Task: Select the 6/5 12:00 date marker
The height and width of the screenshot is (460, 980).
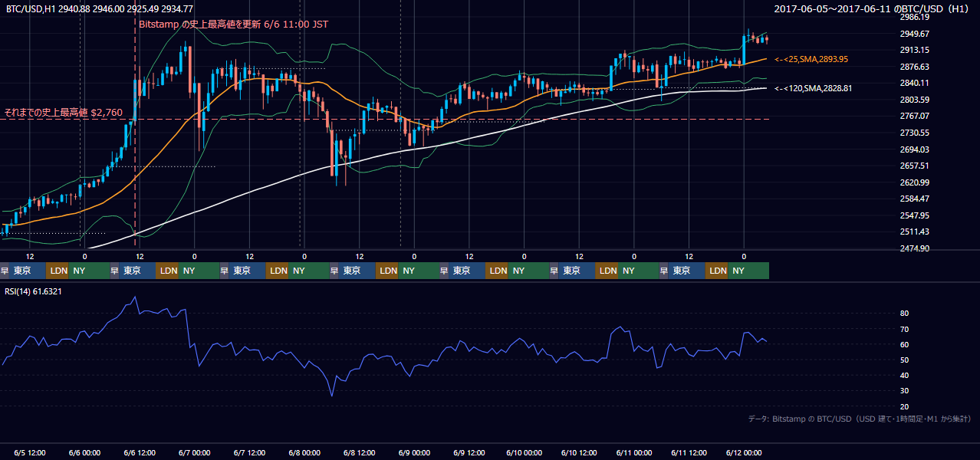Action: pyautogui.click(x=31, y=452)
